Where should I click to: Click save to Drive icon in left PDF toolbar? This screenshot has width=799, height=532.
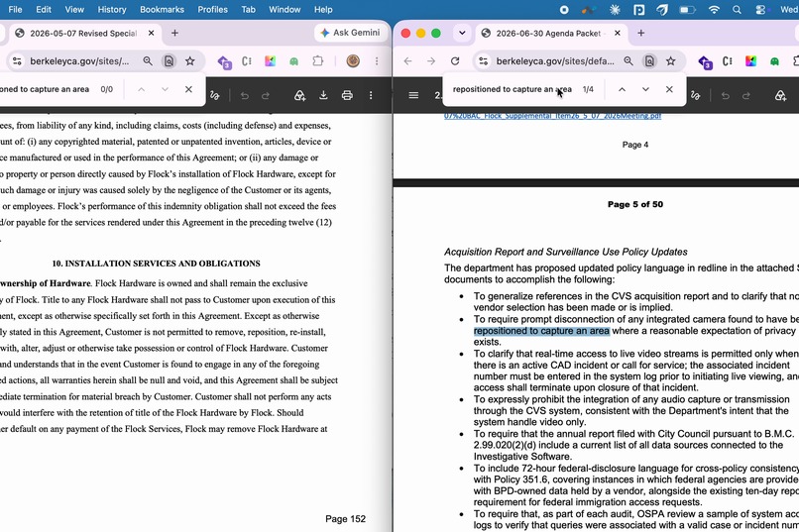(299, 95)
